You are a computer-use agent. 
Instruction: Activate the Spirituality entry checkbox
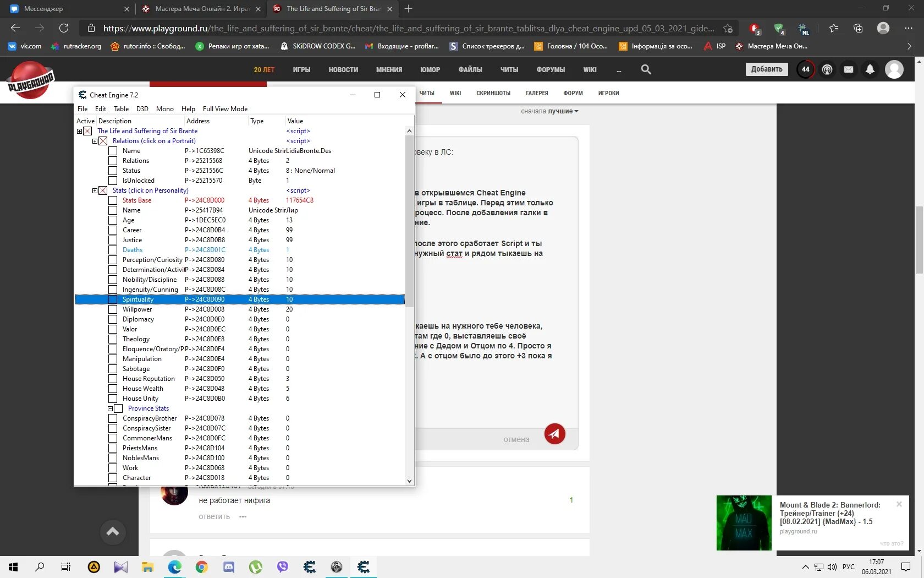113,299
